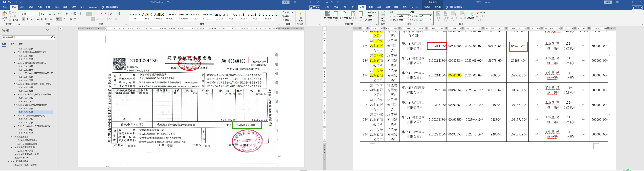
Task: Open the 字体 group dialog launcher
Action: coord(77,24)
